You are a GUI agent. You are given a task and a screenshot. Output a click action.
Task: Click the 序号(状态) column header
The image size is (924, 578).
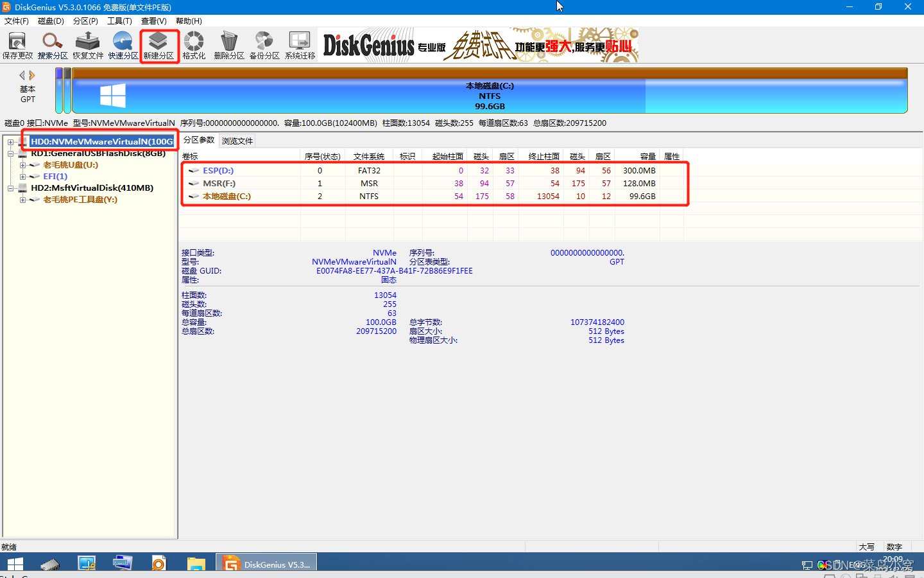coord(322,157)
